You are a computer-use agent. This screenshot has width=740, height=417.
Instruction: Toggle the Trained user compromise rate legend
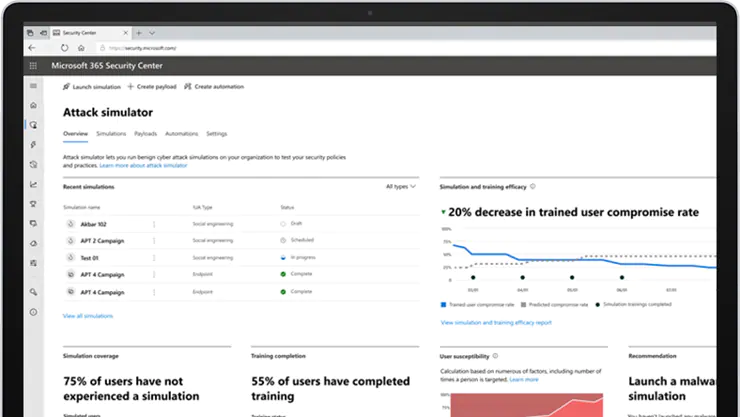[x=477, y=304]
